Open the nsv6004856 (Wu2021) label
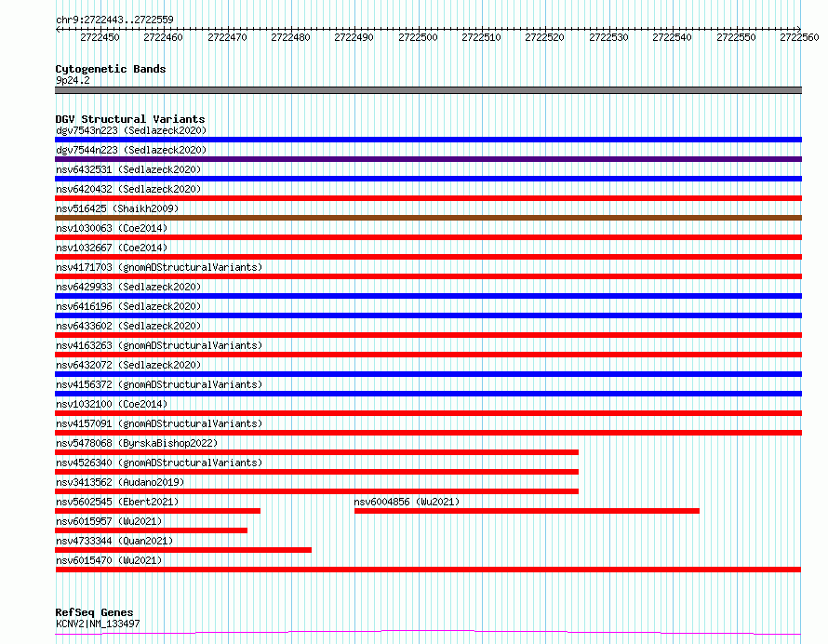The image size is (828, 644). point(407,502)
